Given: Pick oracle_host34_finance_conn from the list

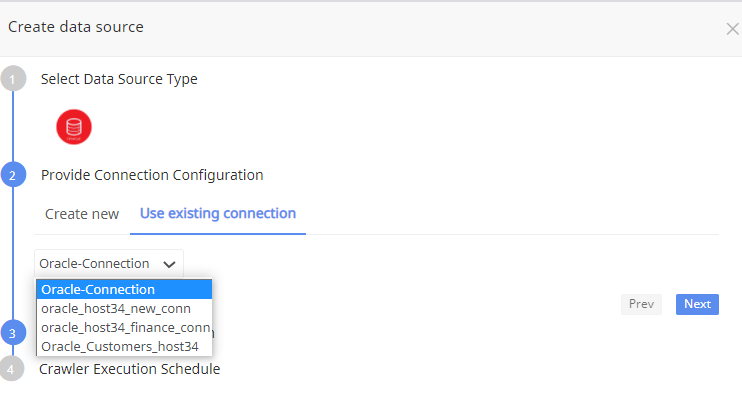Looking at the screenshot, I should (124, 327).
